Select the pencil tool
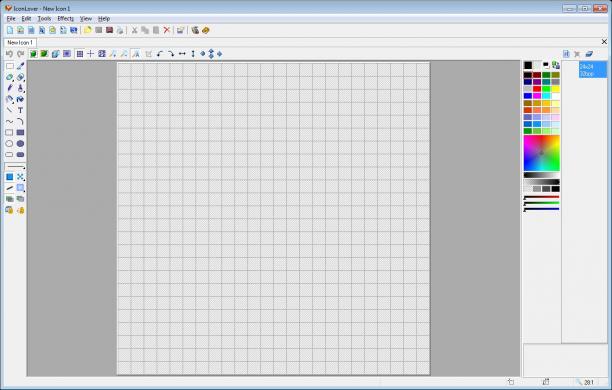 (9, 88)
